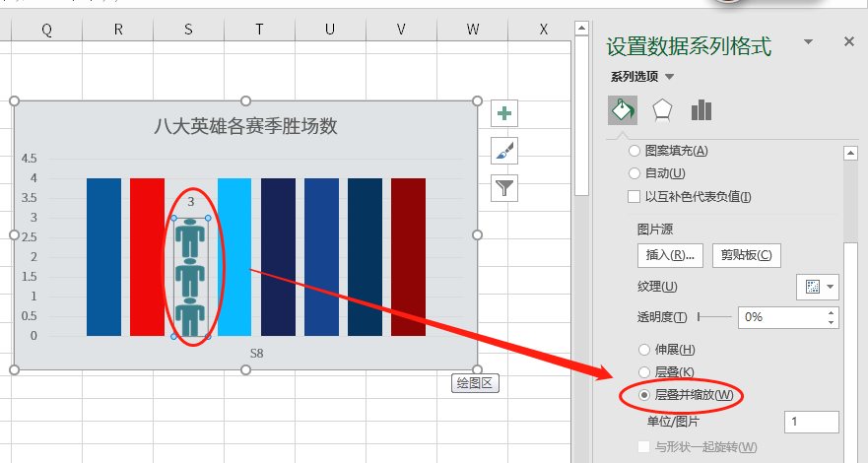Click the pane scrollbar up arrow

851,154
